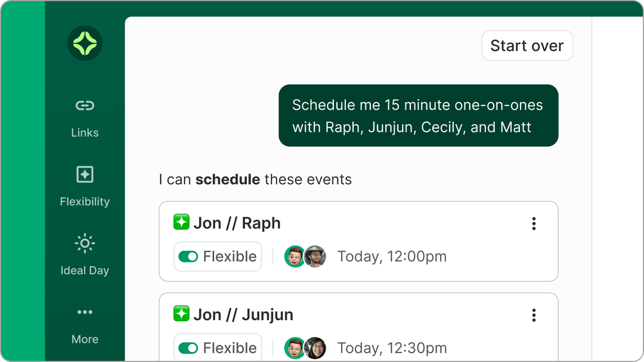
Task: Open Ideal Day via the sun icon
Action: pyautogui.click(x=85, y=243)
